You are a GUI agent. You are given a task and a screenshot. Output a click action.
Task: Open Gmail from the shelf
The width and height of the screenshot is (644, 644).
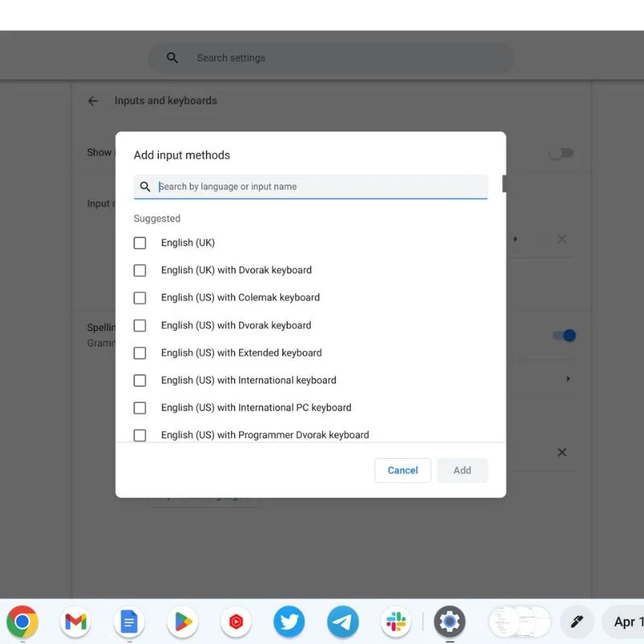click(x=75, y=621)
